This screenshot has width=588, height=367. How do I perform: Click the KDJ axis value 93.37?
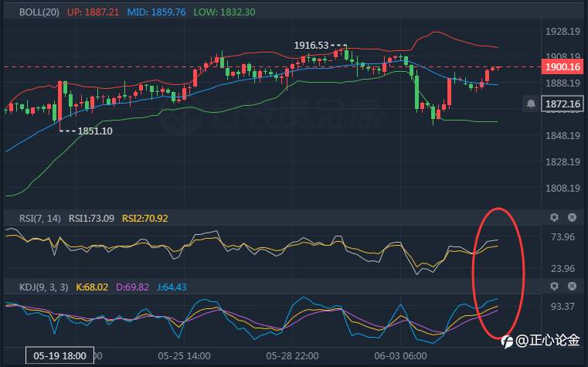(x=563, y=306)
